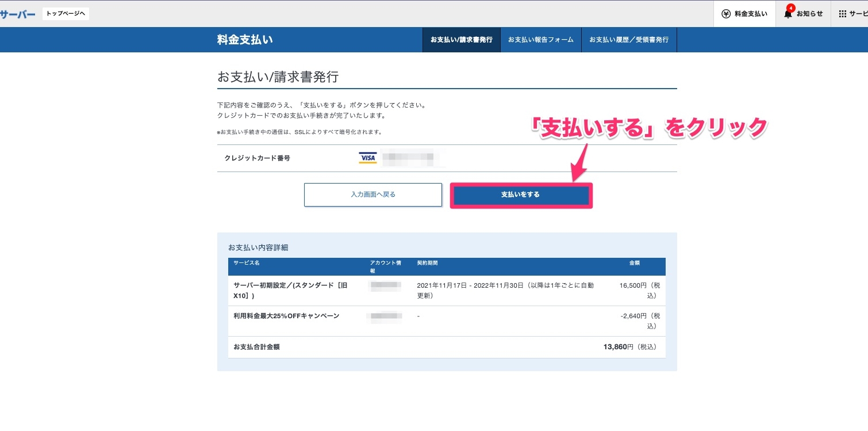Click the 契約期間 column header
Image resolution: width=868 pixels, height=431 pixels.
tap(427, 263)
